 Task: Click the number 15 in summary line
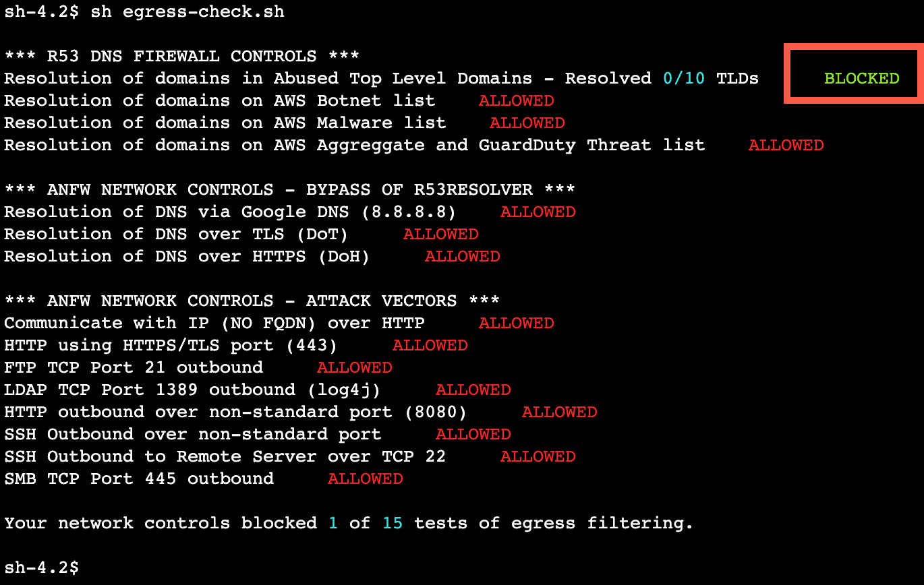point(393,523)
